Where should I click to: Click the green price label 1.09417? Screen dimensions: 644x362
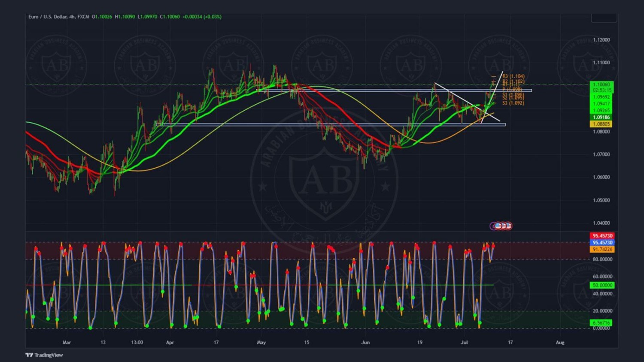click(x=601, y=104)
